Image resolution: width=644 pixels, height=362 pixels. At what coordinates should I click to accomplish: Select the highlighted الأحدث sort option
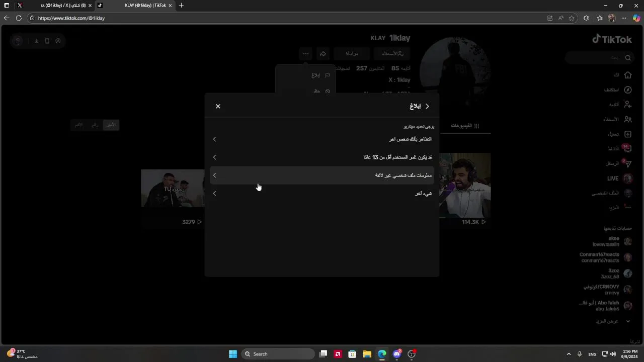click(x=111, y=125)
